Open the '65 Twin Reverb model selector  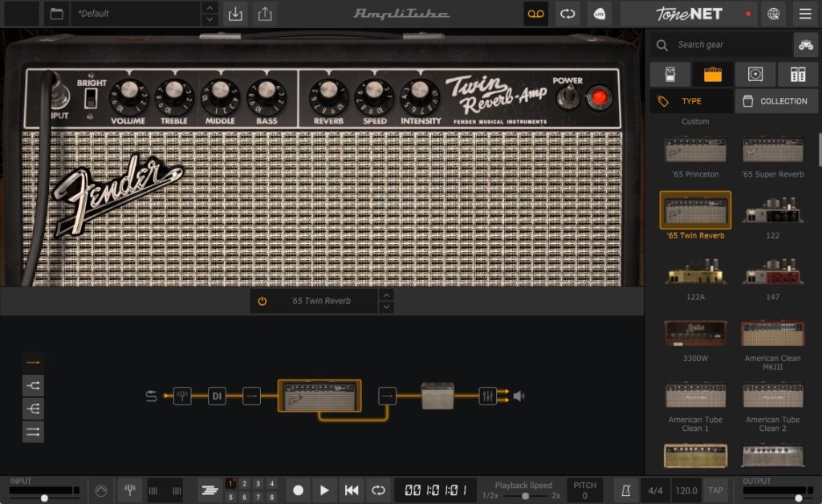pos(321,301)
